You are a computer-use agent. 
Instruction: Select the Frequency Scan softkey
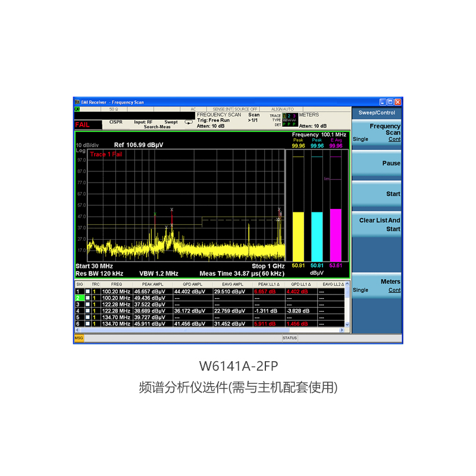pos(377,132)
